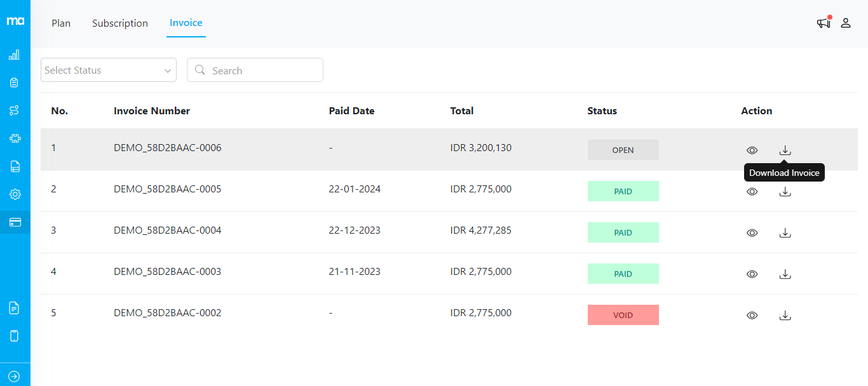Click the gear settings icon in the sidebar
The image size is (868, 386).
tap(14, 194)
